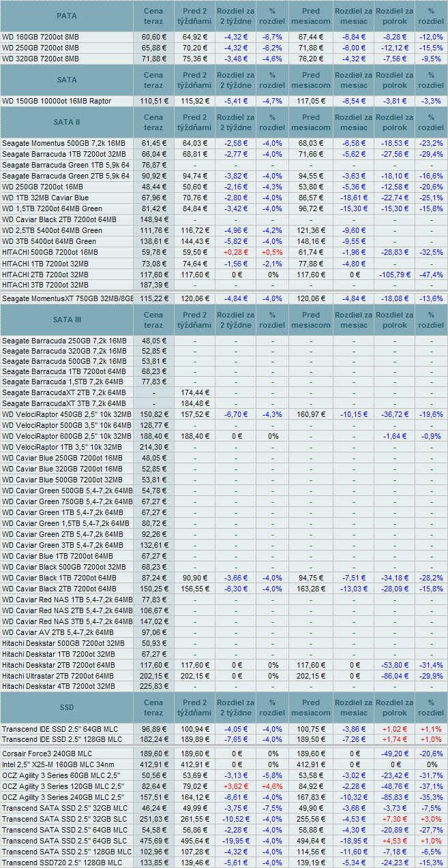Viewport: 448px width, 868px height.
Task: Click '-15,5%' in WD 250GB PATA row
Action: [x=431, y=48]
